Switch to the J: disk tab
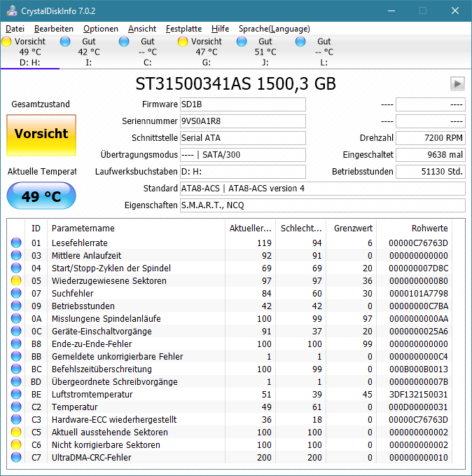Screen dimensions: 472x476 point(265,52)
